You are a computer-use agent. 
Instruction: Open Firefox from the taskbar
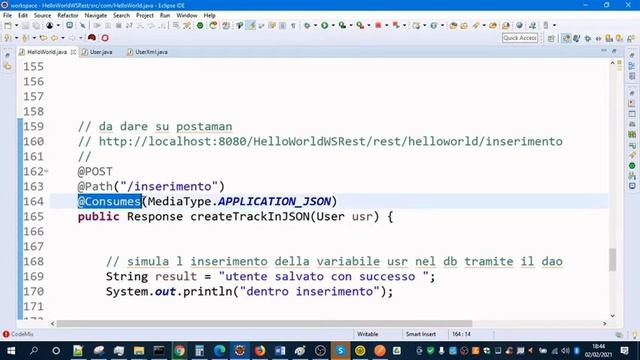click(x=260, y=351)
